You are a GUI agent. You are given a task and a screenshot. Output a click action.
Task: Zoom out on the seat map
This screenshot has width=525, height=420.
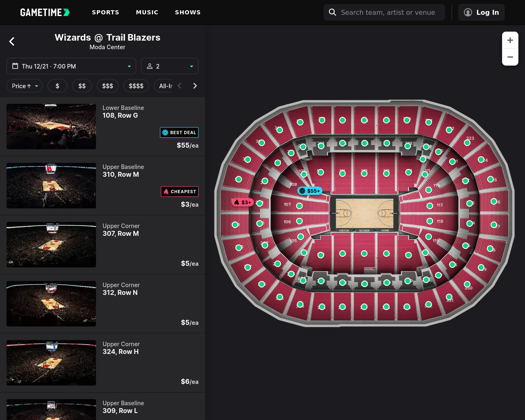(x=510, y=57)
